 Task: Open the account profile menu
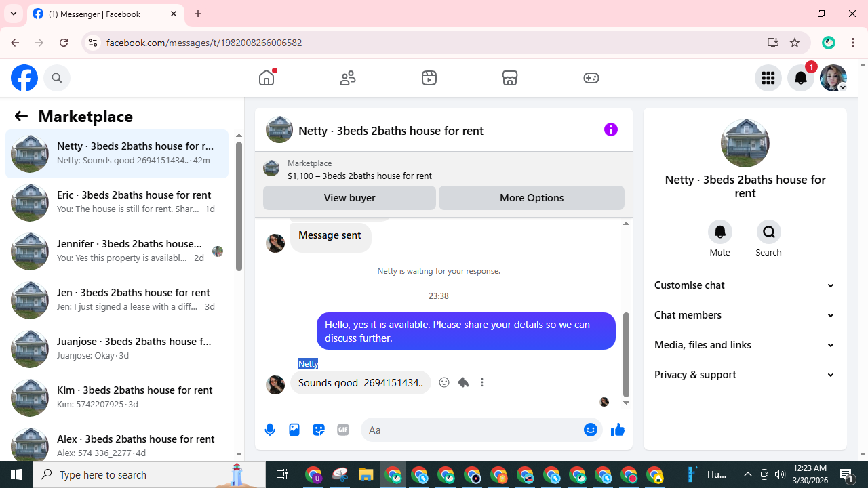[833, 78]
